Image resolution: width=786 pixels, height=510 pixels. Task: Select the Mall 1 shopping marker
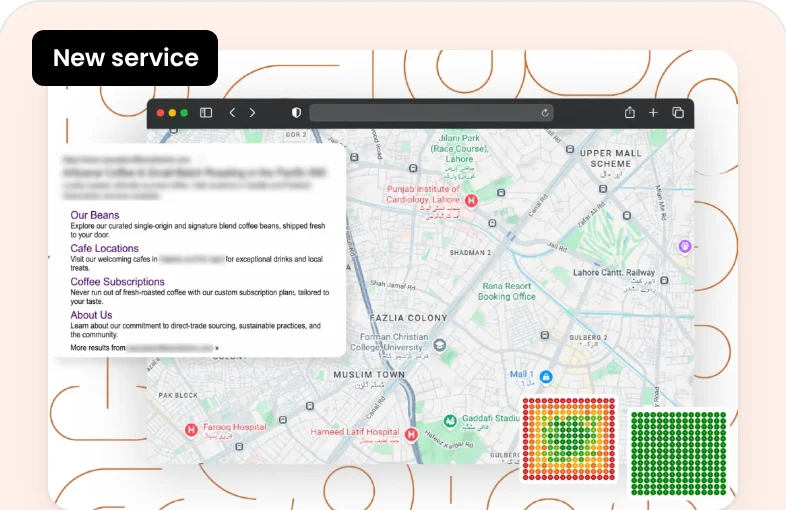point(546,377)
